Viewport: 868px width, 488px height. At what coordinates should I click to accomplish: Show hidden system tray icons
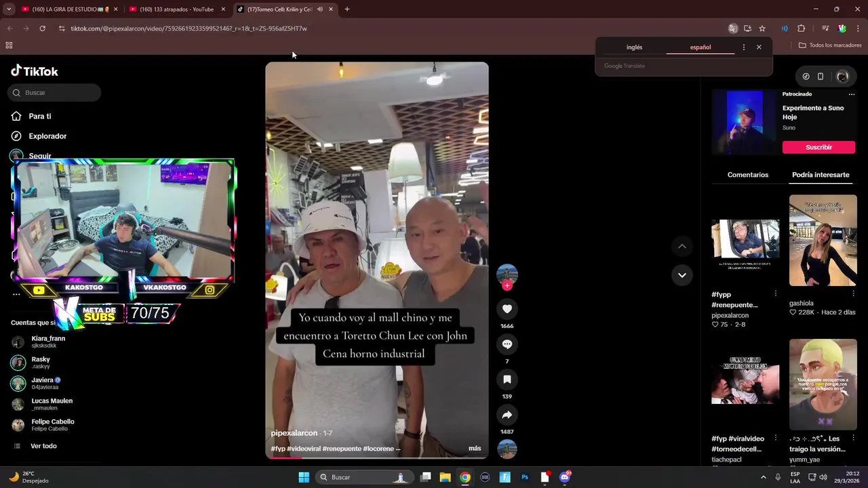(763, 477)
